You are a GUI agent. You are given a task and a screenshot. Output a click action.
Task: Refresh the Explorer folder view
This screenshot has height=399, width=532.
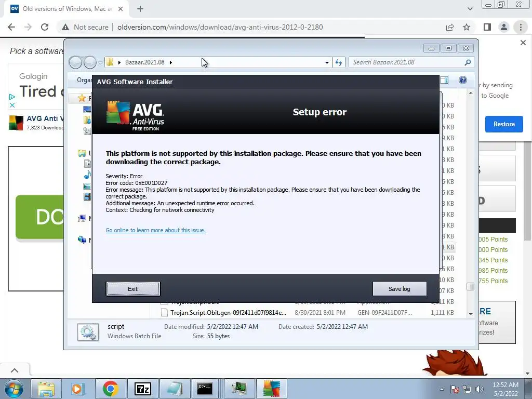[339, 62]
